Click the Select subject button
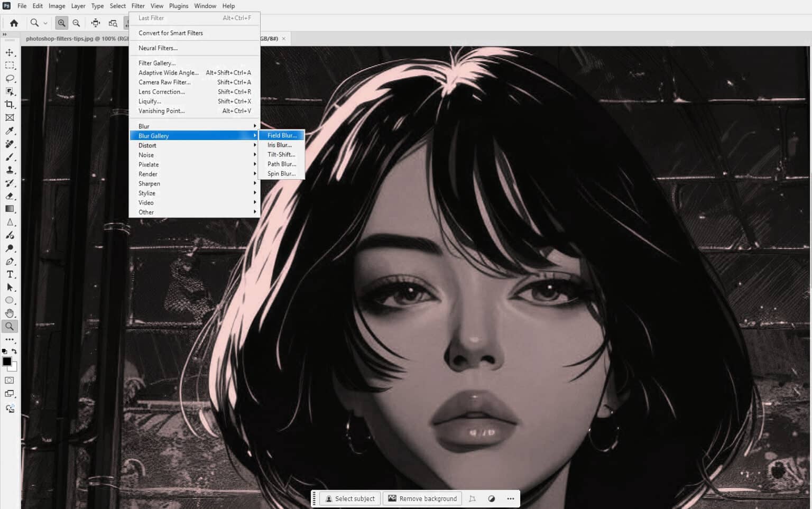 [x=349, y=498]
